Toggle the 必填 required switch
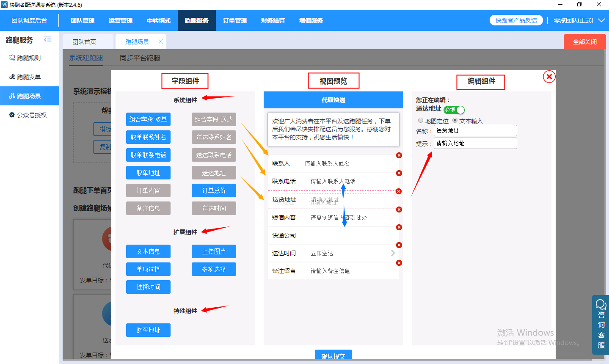The width and height of the screenshot is (609, 364). click(x=454, y=110)
